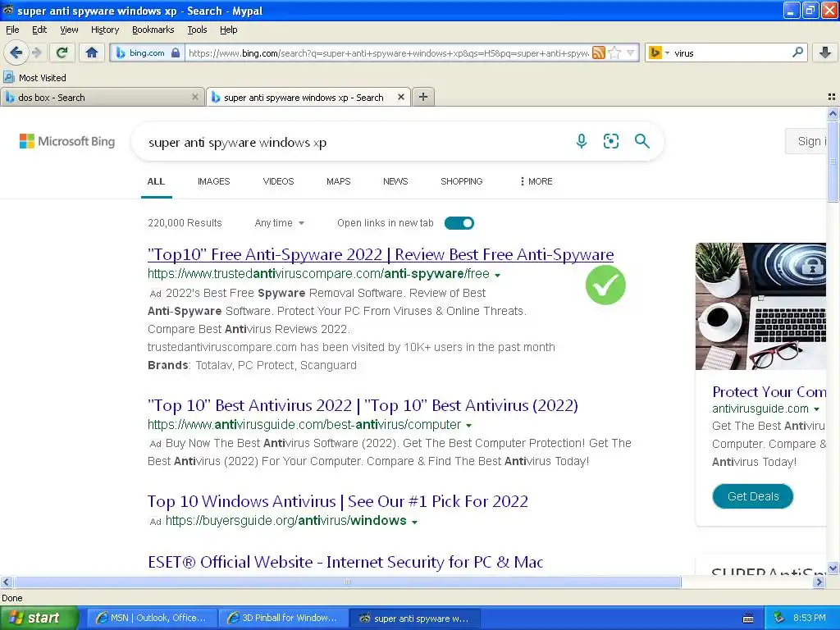This screenshot has height=630, width=840.
Task: Go back with the browser Back arrow
Action: click(x=16, y=52)
